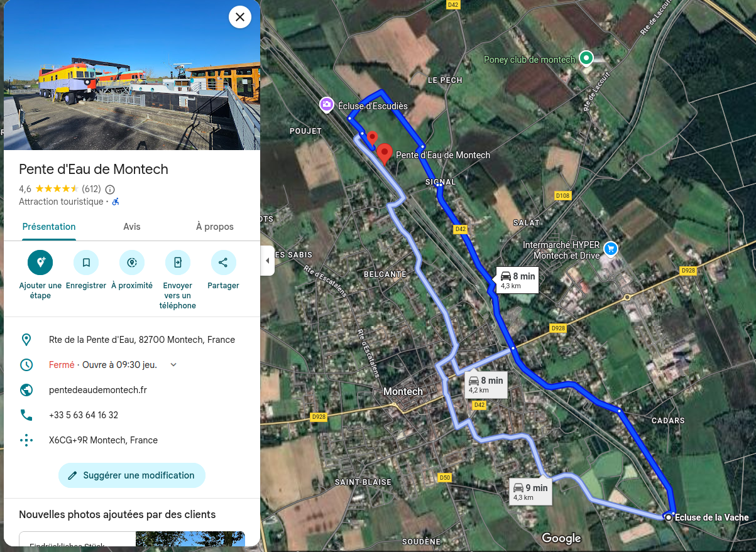756x552 pixels.
Task: Click the place header photo of the locomotive
Action: coord(132,75)
